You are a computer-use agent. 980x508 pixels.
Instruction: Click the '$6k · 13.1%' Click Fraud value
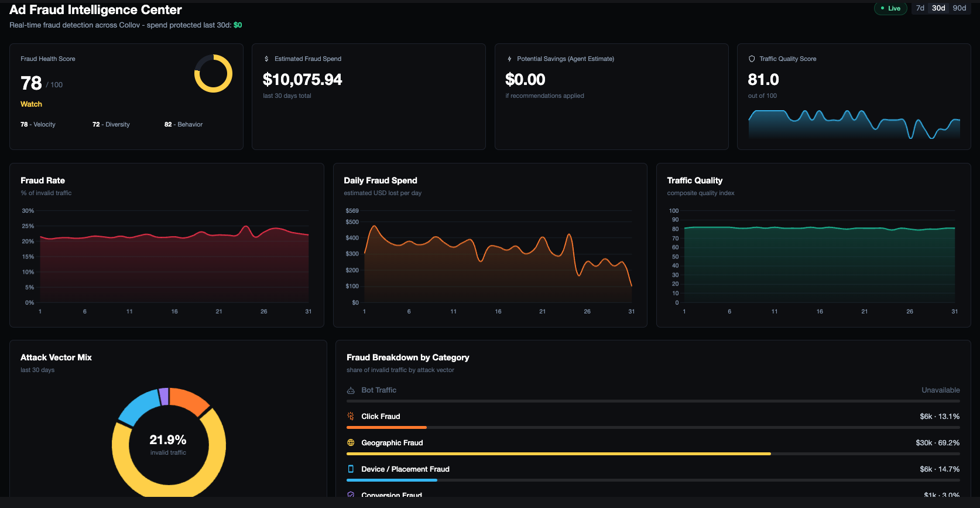(x=940, y=416)
